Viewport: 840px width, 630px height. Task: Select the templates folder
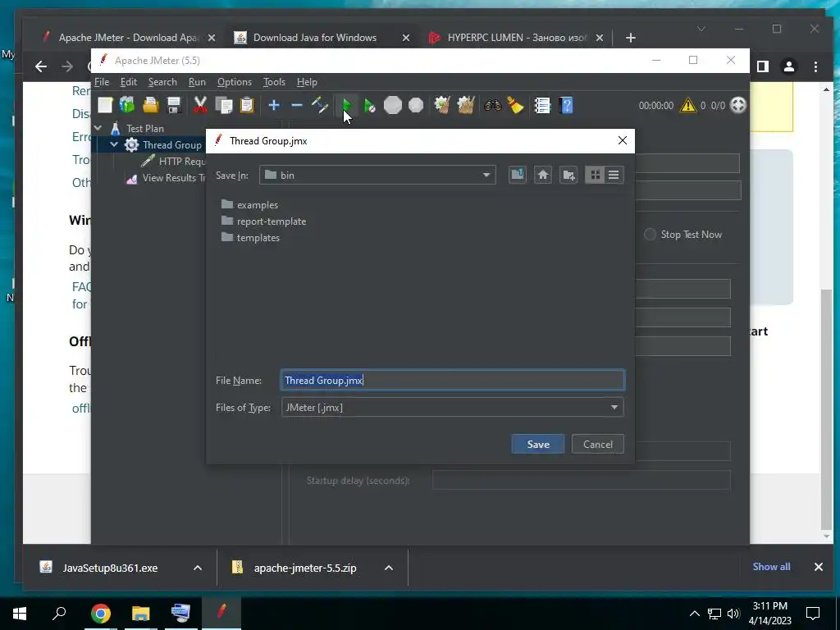click(x=251, y=238)
